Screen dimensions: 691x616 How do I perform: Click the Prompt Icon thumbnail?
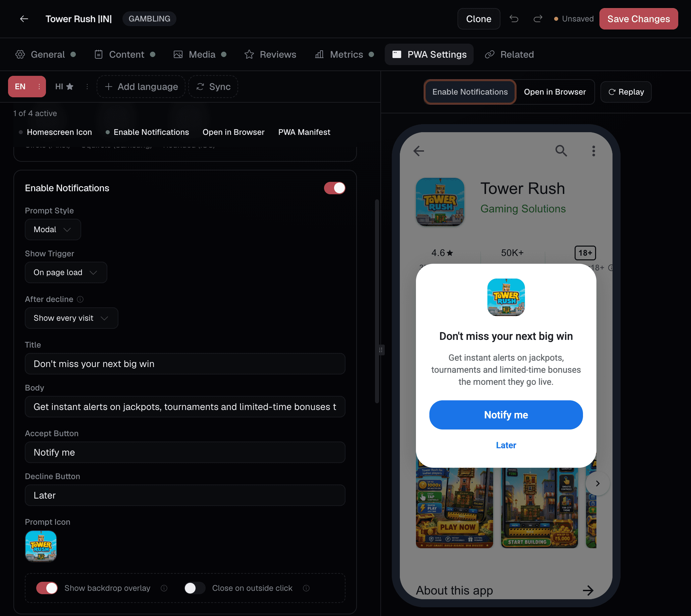coord(41,546)
